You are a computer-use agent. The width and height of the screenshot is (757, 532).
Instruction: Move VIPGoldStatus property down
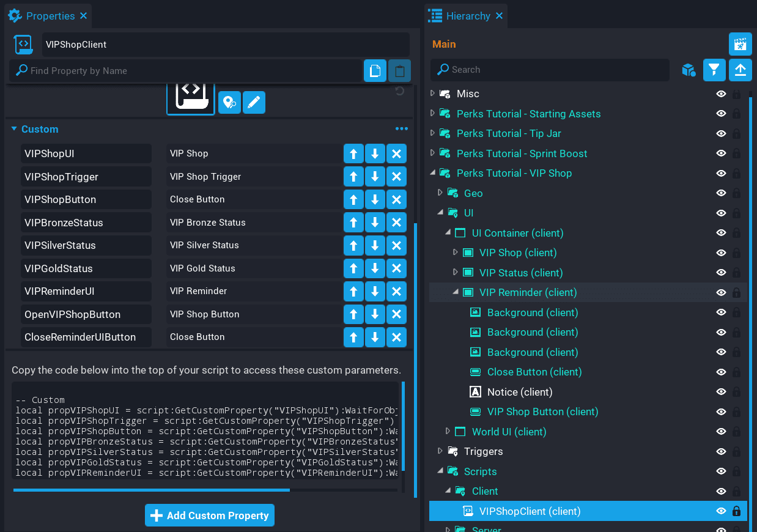(x=375, y=268)
